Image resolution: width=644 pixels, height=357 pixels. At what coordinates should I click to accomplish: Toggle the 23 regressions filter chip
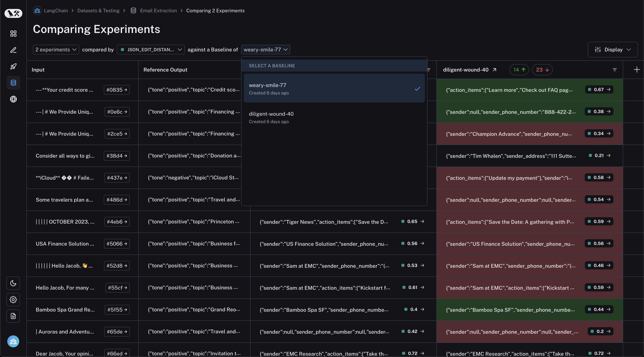[x=542, y=70]
